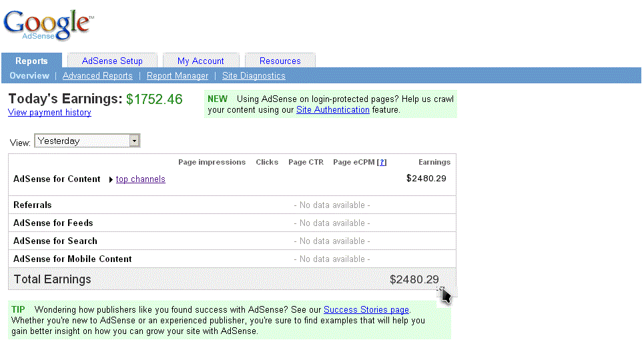Click AdSense for Content earnings $2480.29
The image size is (644, 358).
point(426,179)
